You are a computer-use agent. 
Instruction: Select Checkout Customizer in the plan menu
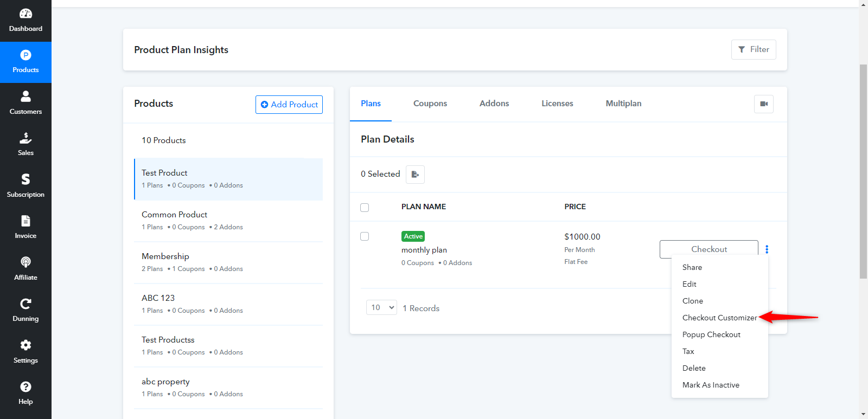click(x=719, y=318)
